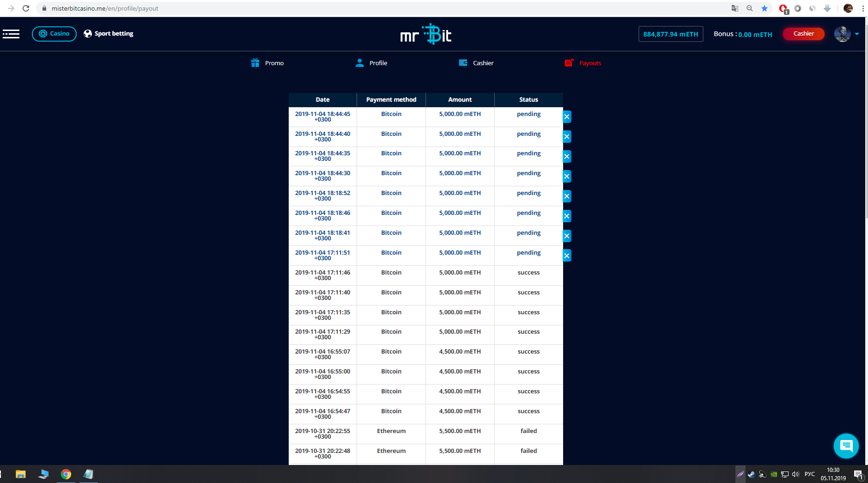Click the Bonus 0.00 mETH text
868x483 pixels.
click(x=743, y=34)
